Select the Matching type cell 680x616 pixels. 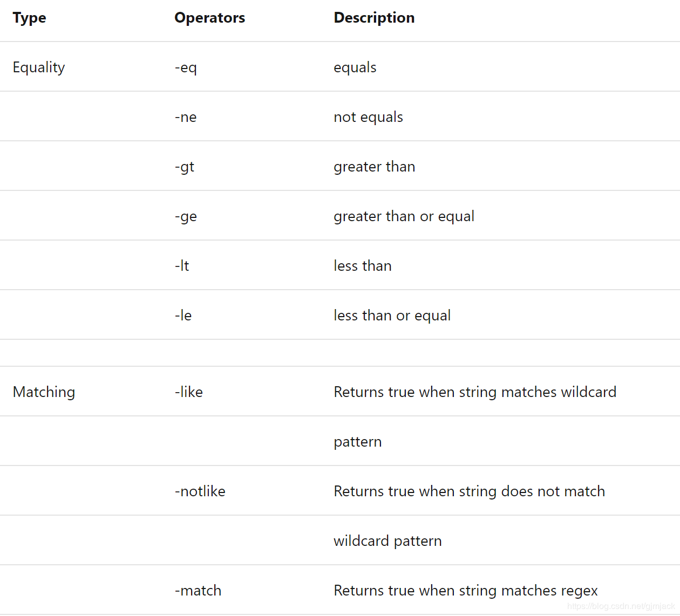[x=44, y=392]
